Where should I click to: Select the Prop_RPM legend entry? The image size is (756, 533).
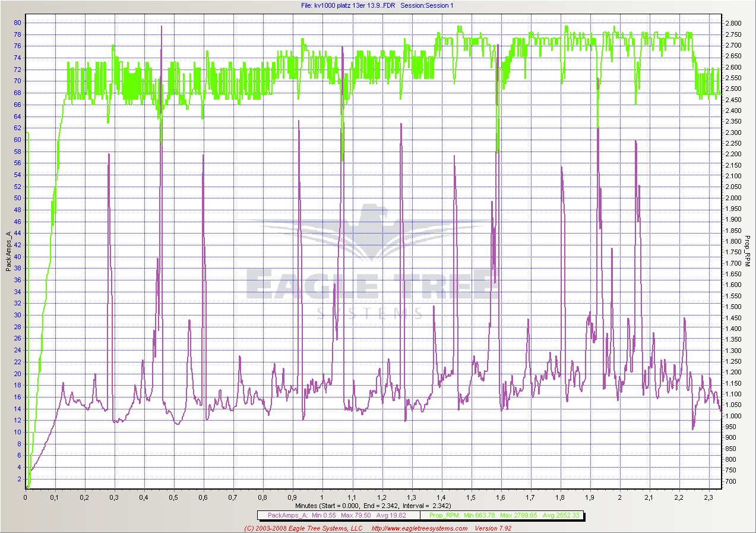498,515
